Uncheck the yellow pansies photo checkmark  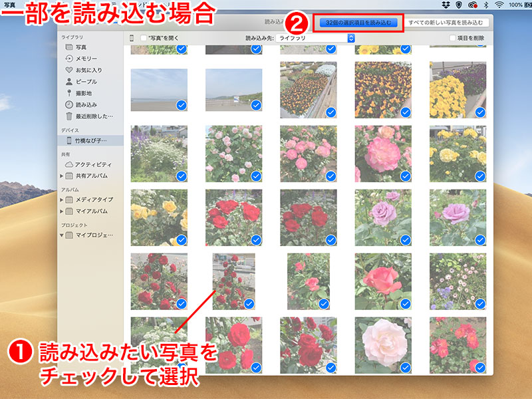point(480,112)
